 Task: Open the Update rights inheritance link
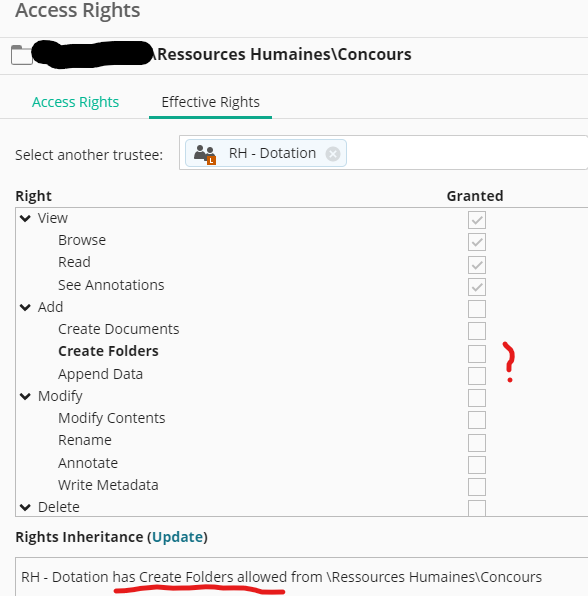[x=178, y=537]
